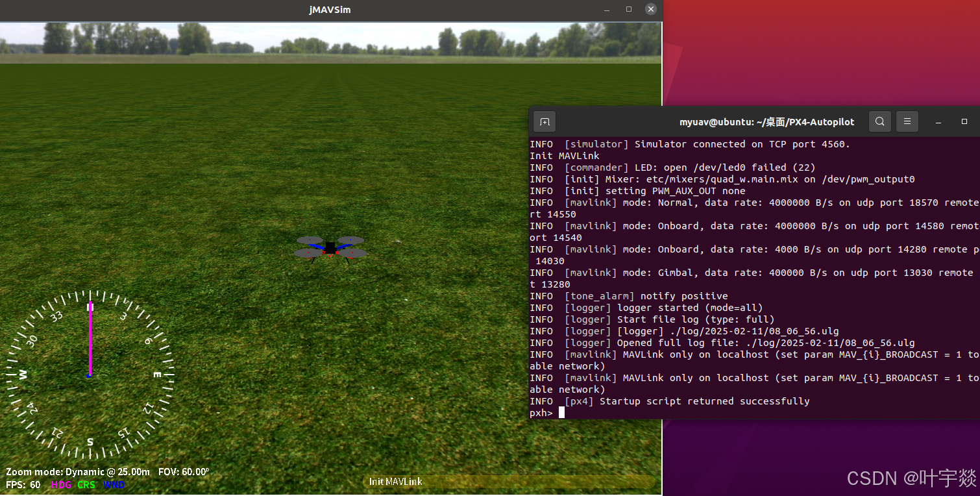
Task: Click the FPS: 60 readout
Action: coord(23,485)
